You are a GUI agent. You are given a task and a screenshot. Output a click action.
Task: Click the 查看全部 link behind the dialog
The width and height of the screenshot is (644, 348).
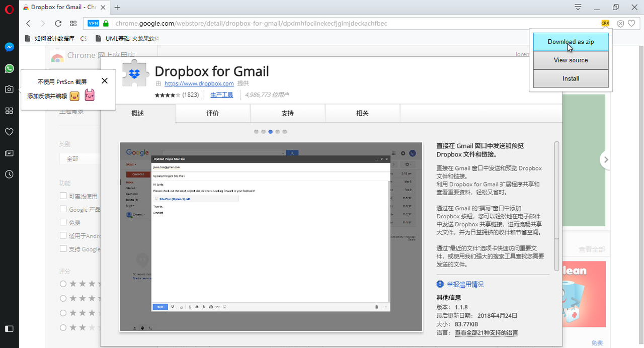pos(592,249)
